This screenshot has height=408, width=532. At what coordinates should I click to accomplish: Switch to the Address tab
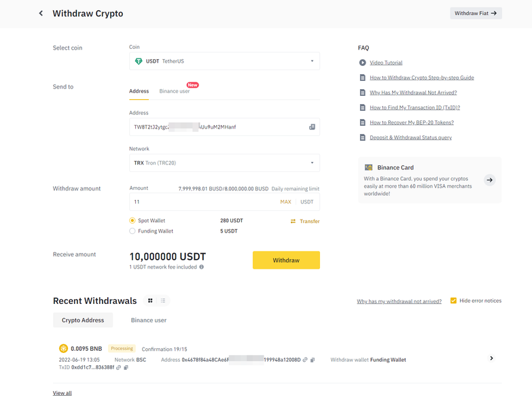point(139,91)
